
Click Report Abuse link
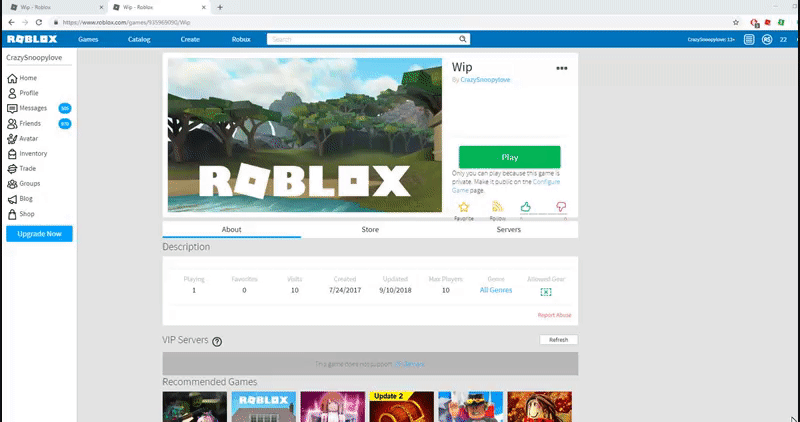[555, 315]
